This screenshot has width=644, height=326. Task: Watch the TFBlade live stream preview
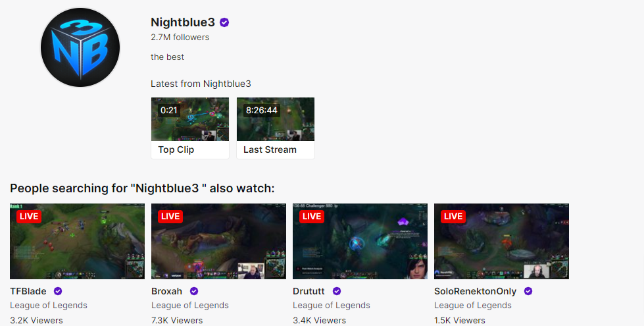pos(77,241)
